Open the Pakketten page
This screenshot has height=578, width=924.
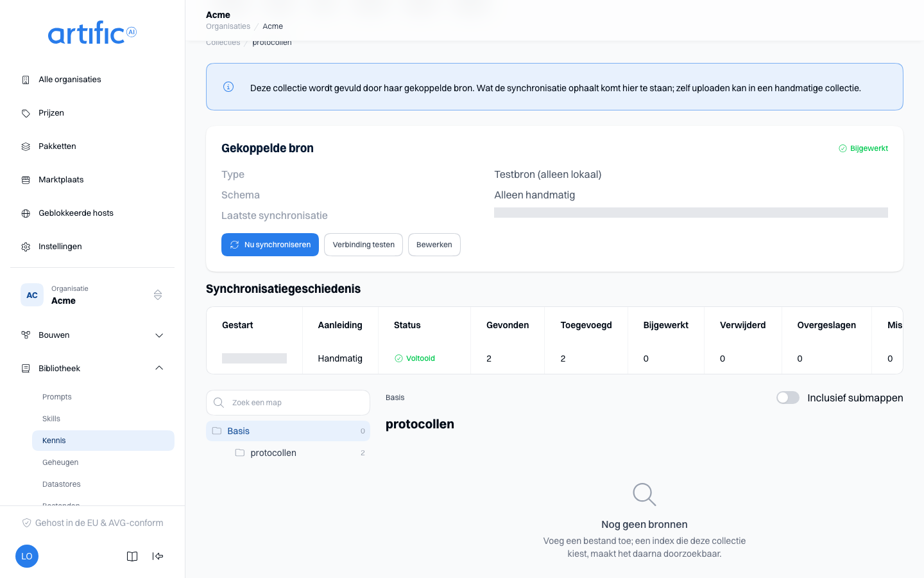(x=92, y=146)
